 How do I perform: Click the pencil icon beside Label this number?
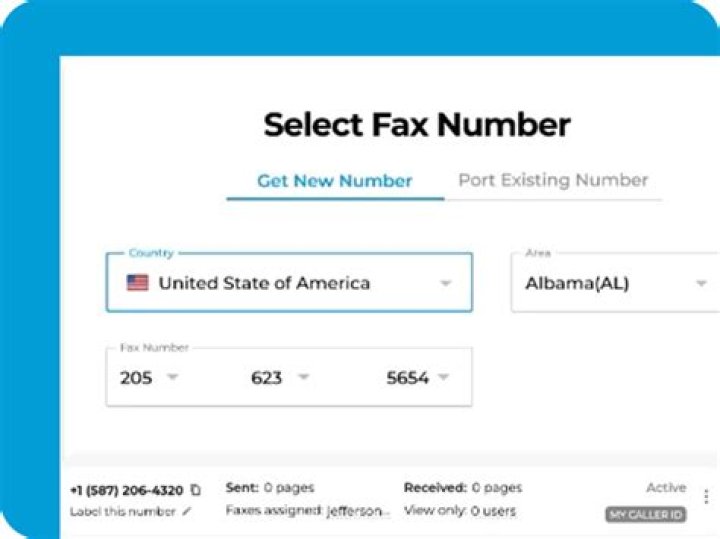pyautogui.click(x=186, y=511)
